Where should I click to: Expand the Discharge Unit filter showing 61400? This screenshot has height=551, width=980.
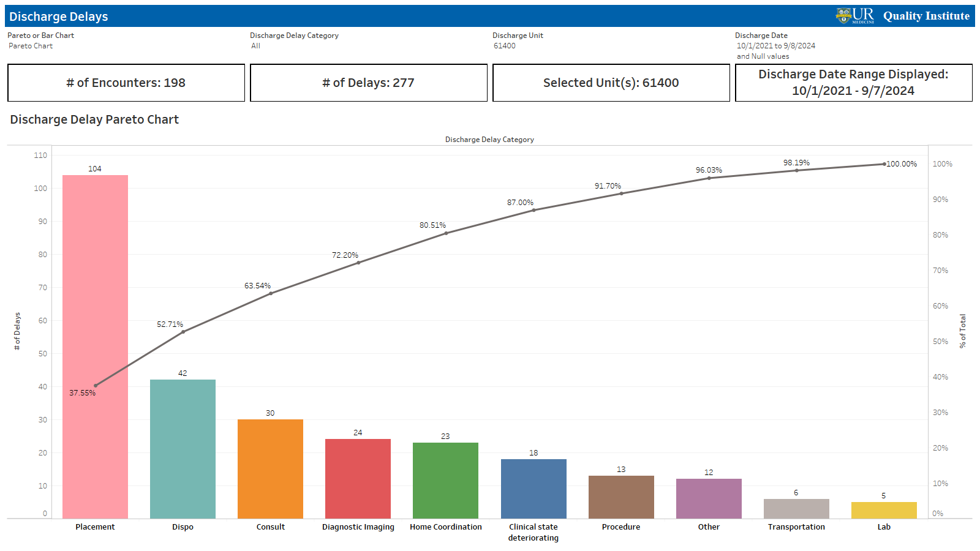coord(505,46)
